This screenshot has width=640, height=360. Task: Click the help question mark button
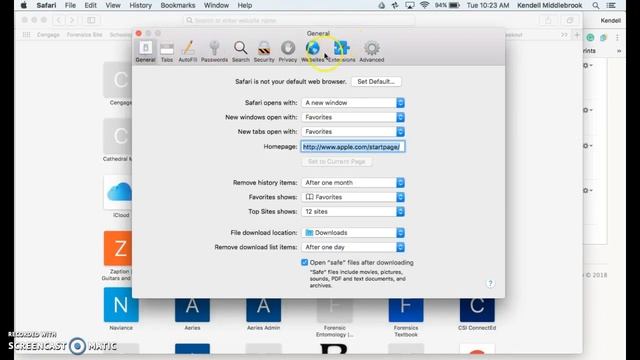click(x=490, y=284)
